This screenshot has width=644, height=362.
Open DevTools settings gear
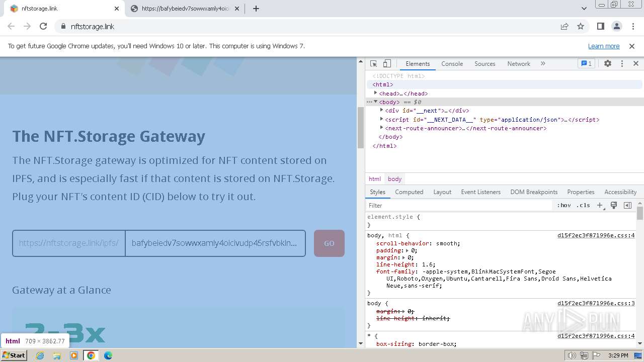608,64
